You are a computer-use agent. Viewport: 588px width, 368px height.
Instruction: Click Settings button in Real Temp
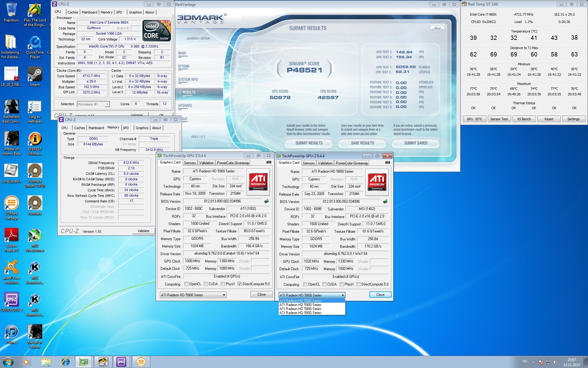[x=574, y=119]
